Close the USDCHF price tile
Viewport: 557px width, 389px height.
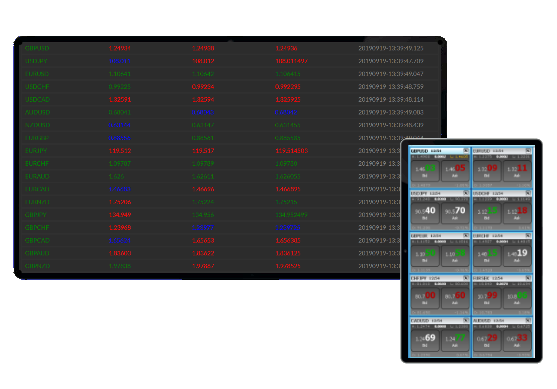528,193
